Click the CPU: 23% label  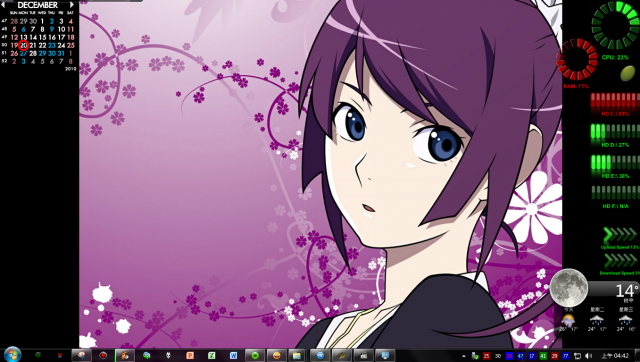click(x=615, y=58)
